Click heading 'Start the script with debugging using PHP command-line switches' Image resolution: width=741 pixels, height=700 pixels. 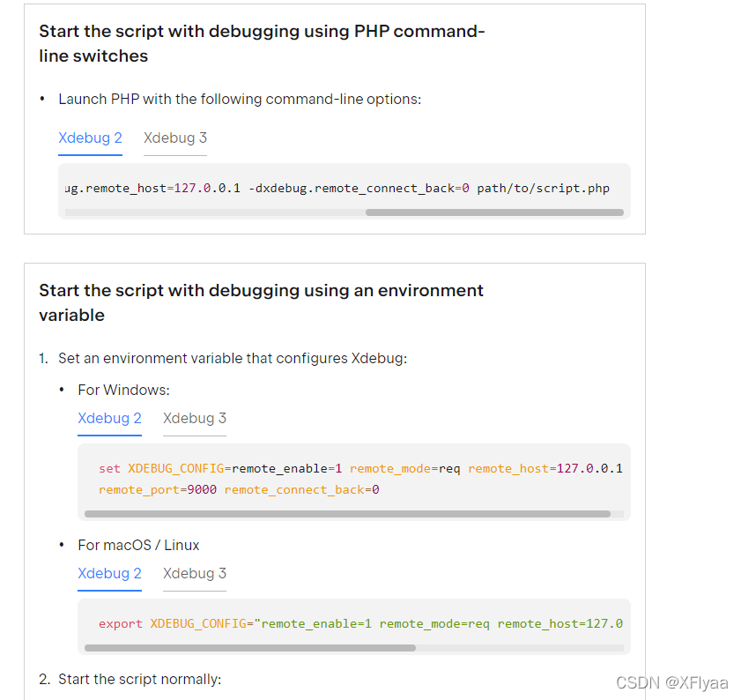[x=262, y=43]
